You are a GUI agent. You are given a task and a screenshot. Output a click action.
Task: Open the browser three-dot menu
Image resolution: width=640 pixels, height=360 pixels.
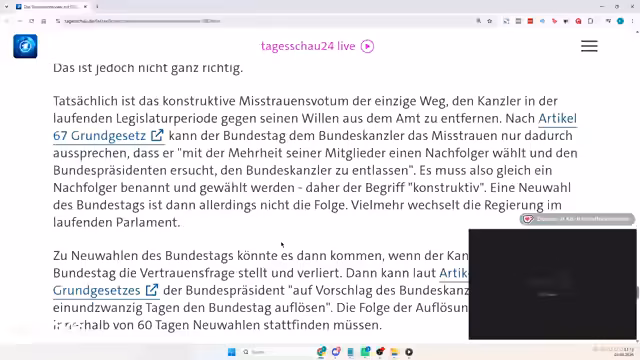point(632,21)
